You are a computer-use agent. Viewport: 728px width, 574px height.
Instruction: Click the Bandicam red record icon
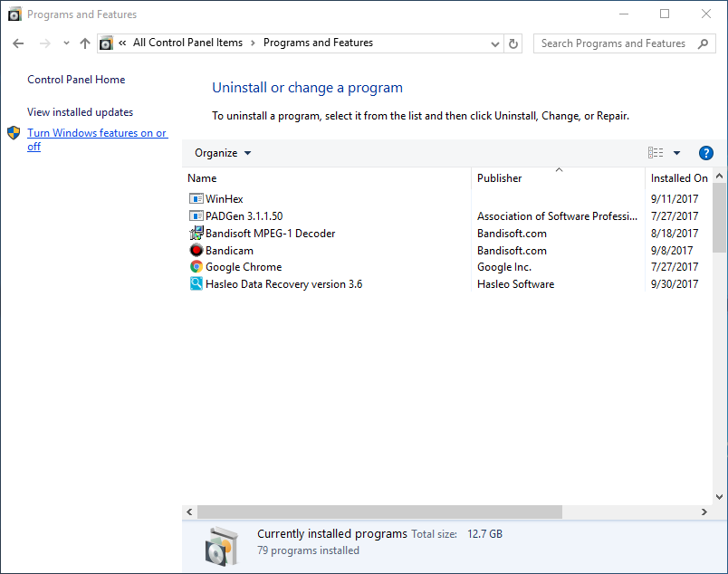[196, 250]
